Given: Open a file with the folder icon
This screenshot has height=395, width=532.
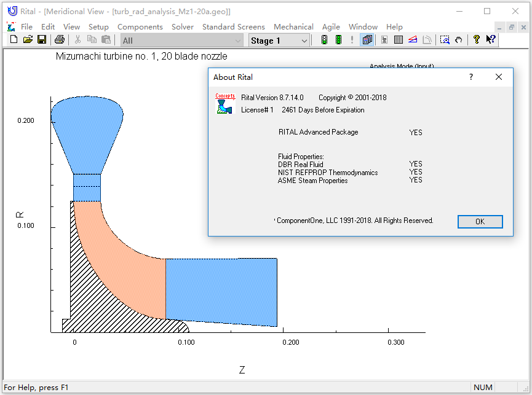Looking at the screenshot, I should coord(28,40).
